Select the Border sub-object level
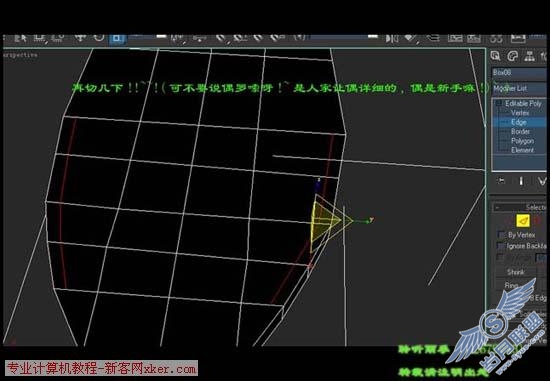Image resolution: width=550 pixels, height=381 pixels. tap(520, 132)
